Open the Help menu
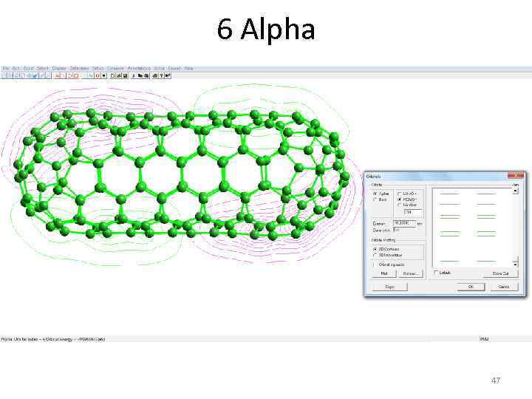Screen dimensions: 532x399 (x=188, y=68)
